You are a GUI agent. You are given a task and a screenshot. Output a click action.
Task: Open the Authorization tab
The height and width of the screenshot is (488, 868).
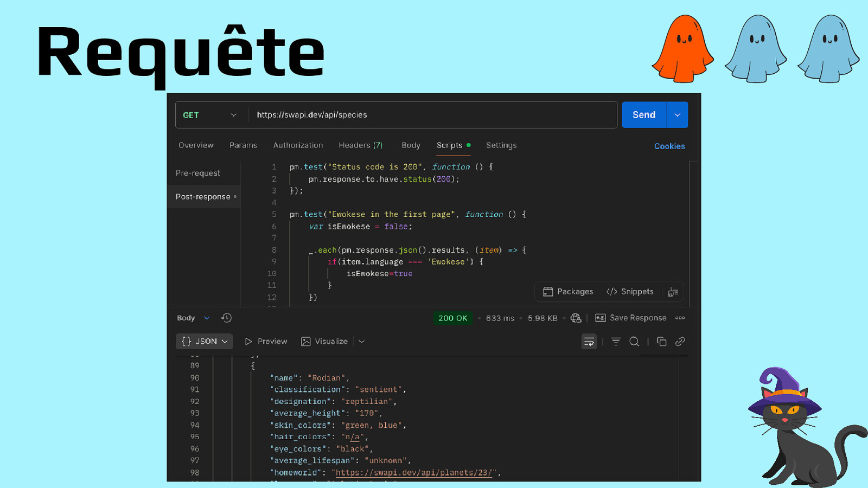tap(298, 145)
